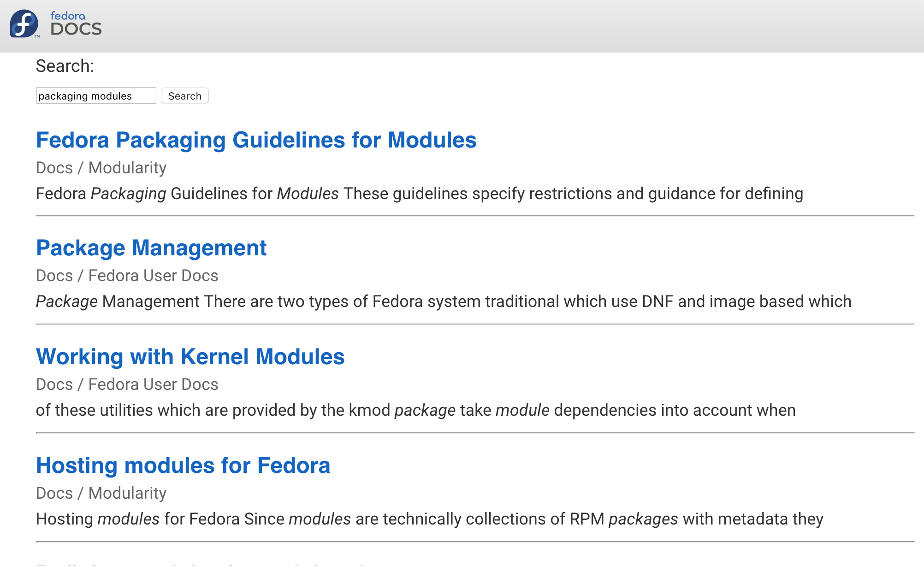Click the Search button
The height and width of the screenshot is (566, 924).
[x=184, y=95]
